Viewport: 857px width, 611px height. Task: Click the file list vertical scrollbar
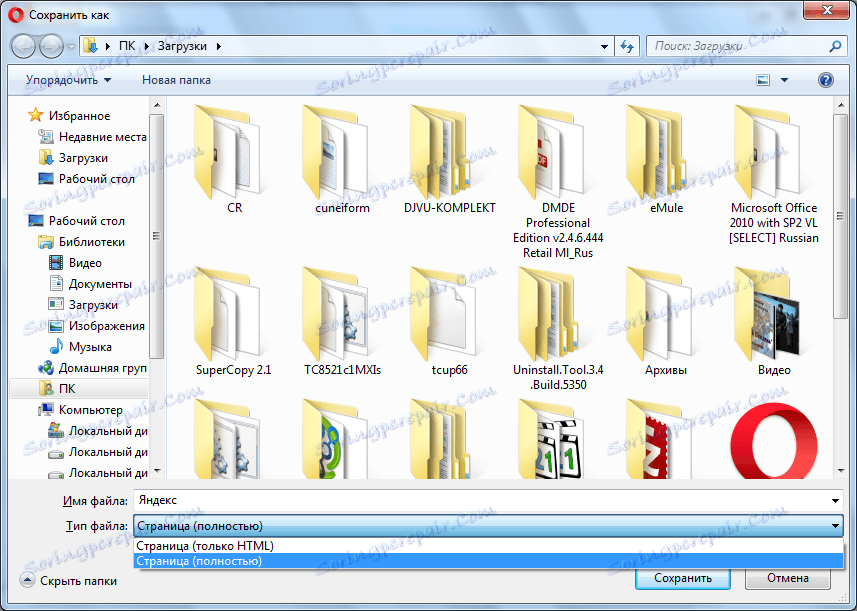(840, 216)
